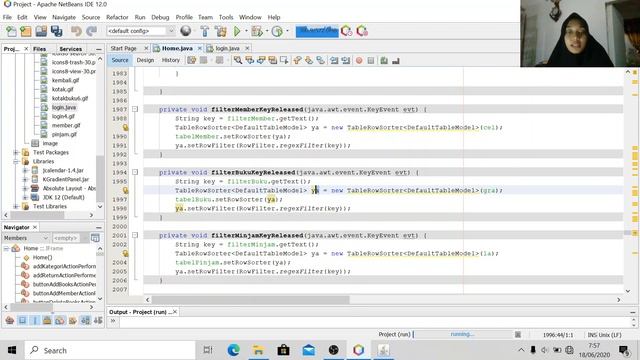This screenshot has width=640, height=360.
Task: Click the Source view button
Action: (x=120, y=60)
